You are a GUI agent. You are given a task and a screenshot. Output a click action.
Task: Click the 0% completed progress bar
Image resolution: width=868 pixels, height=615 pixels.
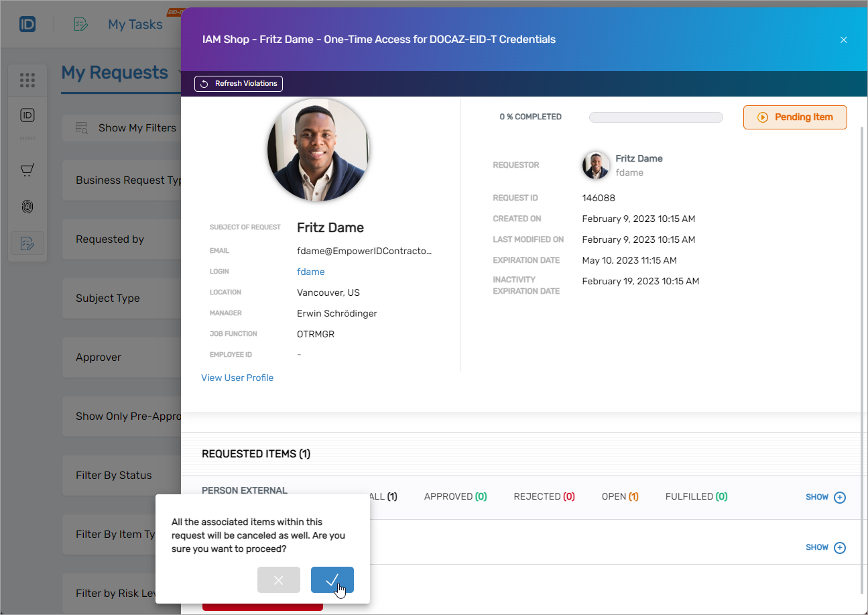pos(656,117)
